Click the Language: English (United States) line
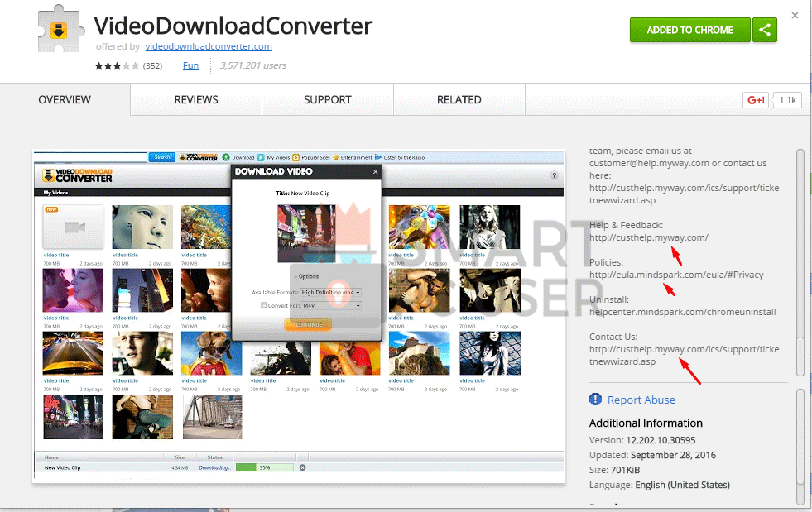 point(659,485)
